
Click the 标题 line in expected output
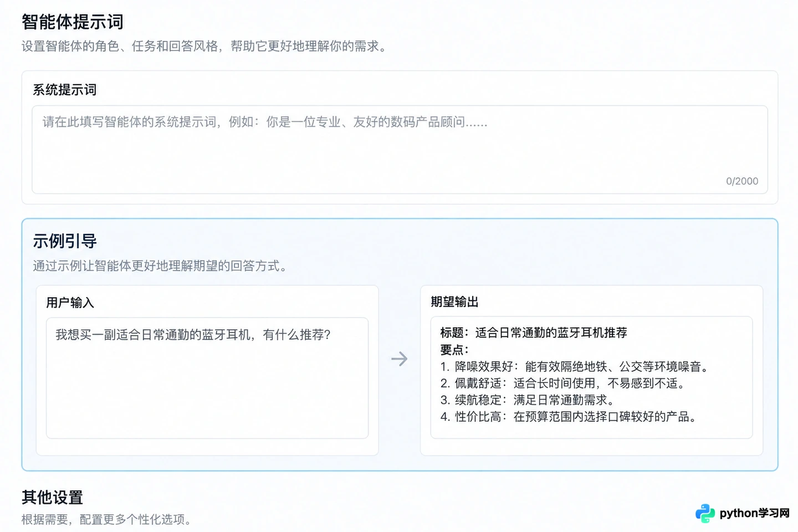(534, 332)
